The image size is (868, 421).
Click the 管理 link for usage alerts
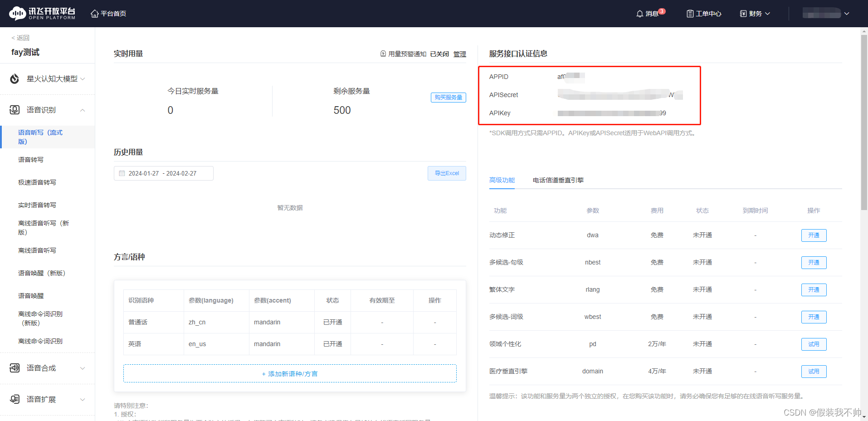[x=460, y=54]
